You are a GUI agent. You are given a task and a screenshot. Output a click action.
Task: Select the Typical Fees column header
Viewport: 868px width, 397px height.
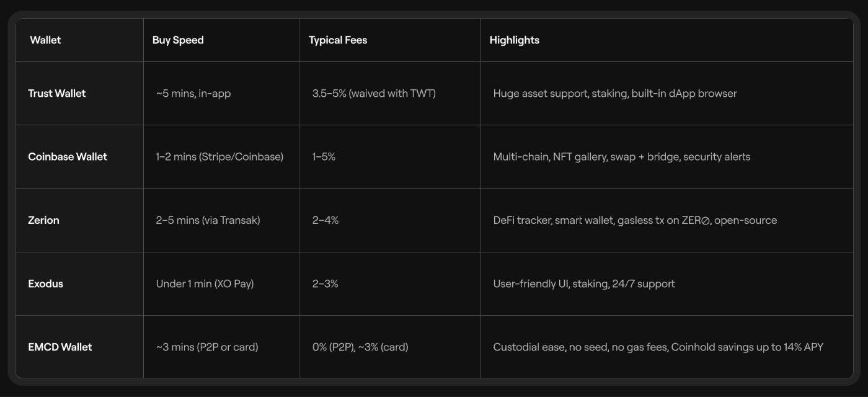pos(338,40)
